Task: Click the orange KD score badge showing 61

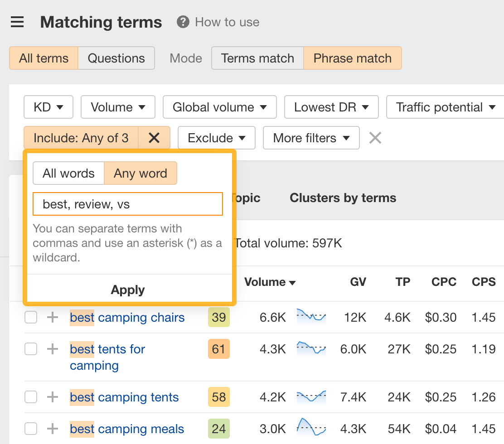Action: coord(219,349)
